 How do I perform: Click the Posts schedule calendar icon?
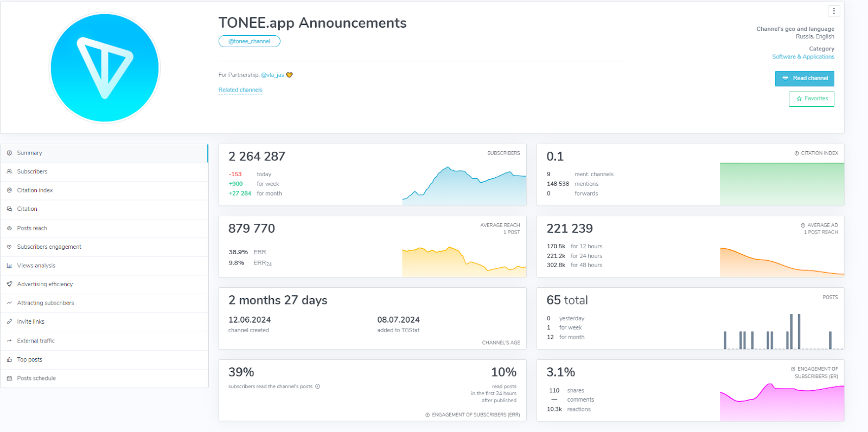coord(9,378)
